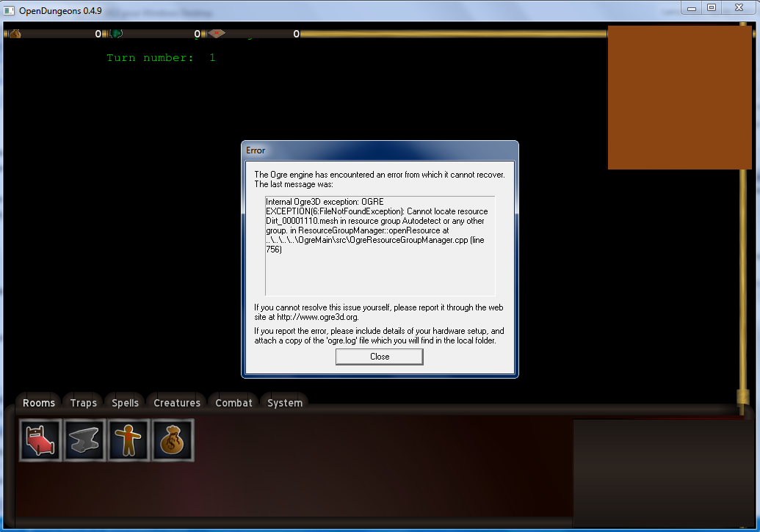This screenshot has height=532, width=760.
Task: Click the red gem counter icon
Action: click(216, 34)
